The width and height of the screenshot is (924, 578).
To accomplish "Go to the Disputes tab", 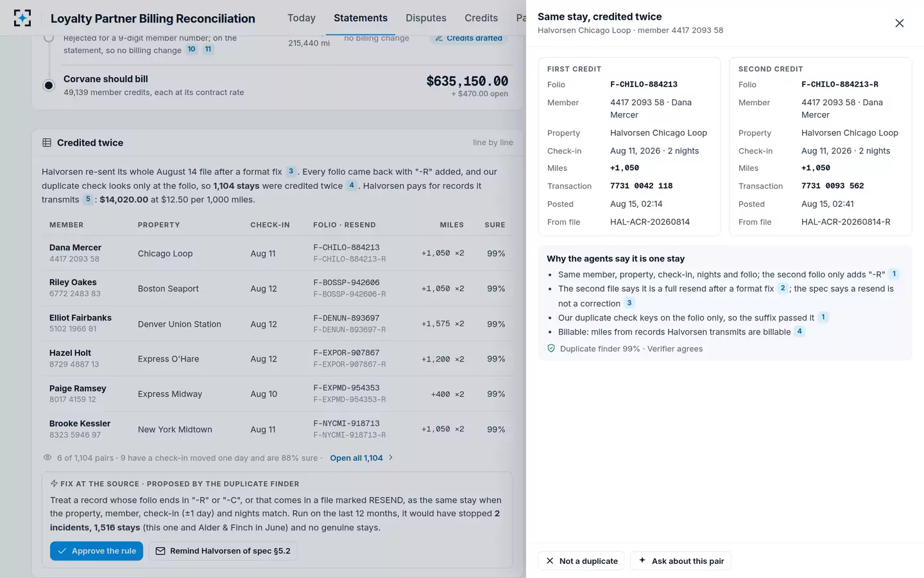I will point(426,18).
